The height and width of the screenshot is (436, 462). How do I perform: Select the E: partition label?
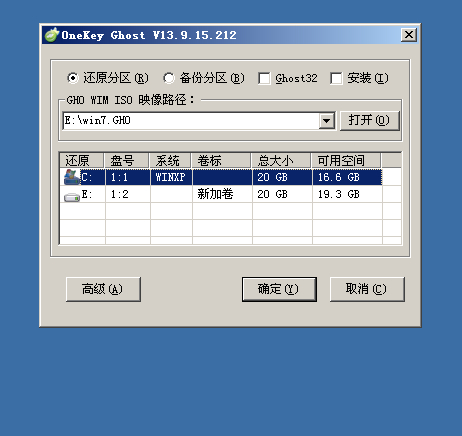coord(87,194)
